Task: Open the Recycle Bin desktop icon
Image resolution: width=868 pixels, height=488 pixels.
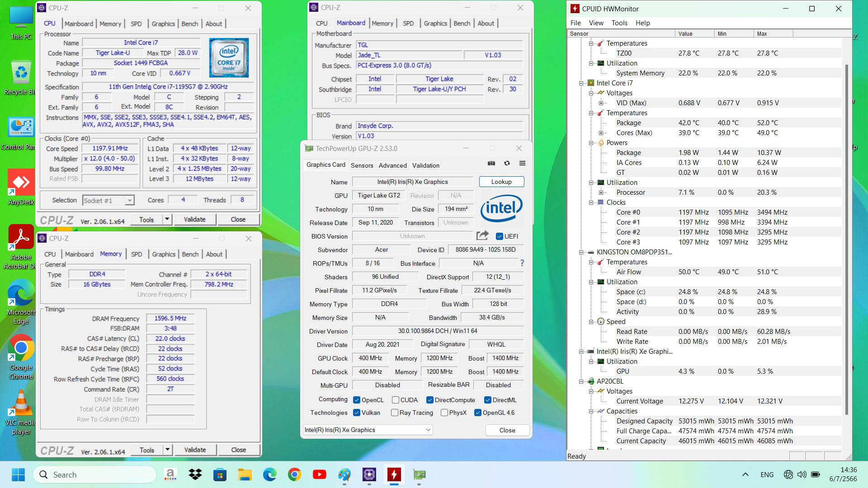Action: tap(21, 78)
